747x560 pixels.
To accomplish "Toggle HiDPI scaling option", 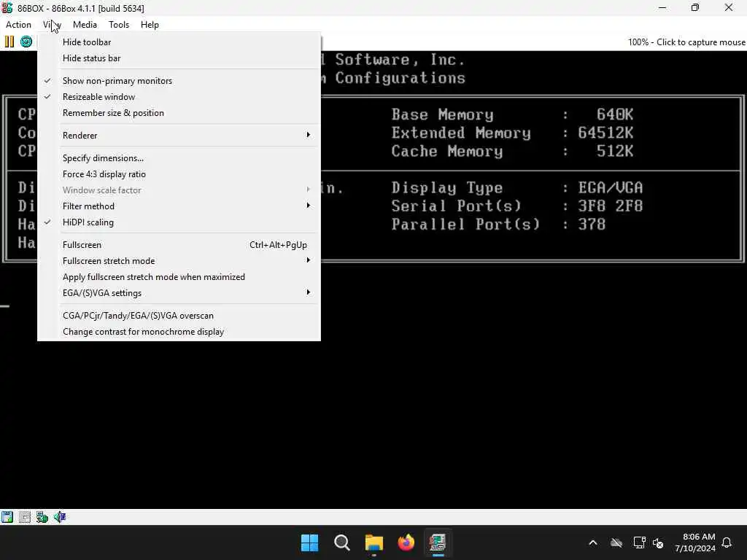I will click(x=179, y=222).
